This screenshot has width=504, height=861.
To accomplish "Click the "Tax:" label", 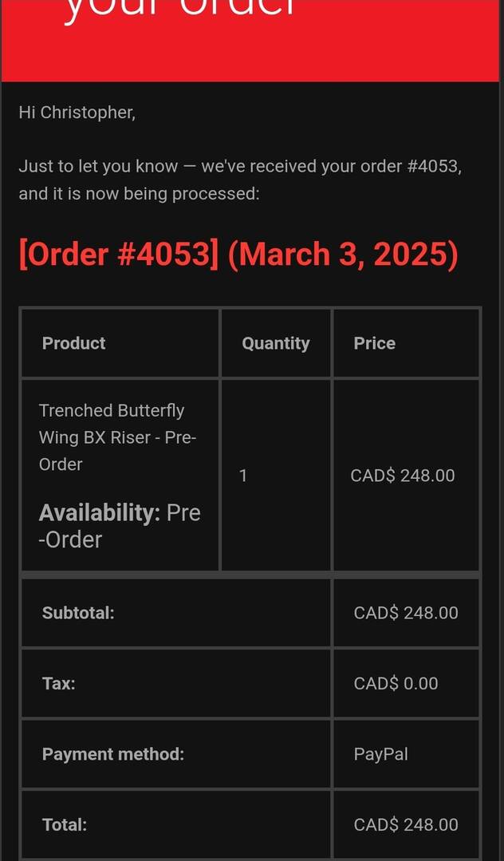I will click(x=58, y=683).
